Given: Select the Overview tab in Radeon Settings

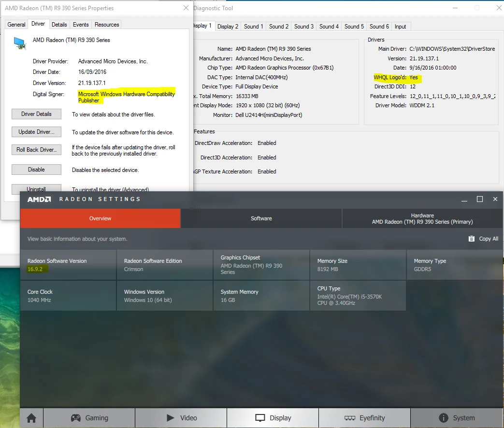Looking at the screenshot, I should click(x=101, y=218).
